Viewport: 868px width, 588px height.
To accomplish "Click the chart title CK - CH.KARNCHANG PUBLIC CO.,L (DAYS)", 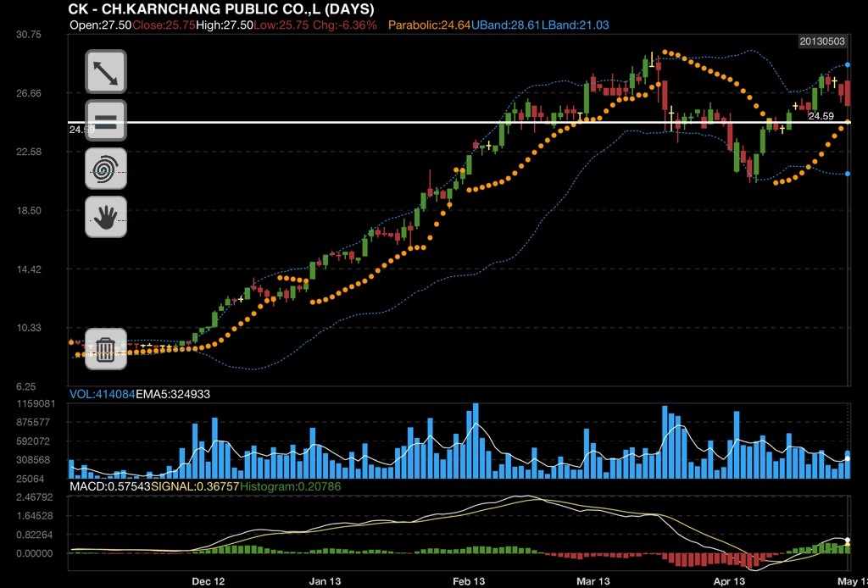I will pos(221,8).
